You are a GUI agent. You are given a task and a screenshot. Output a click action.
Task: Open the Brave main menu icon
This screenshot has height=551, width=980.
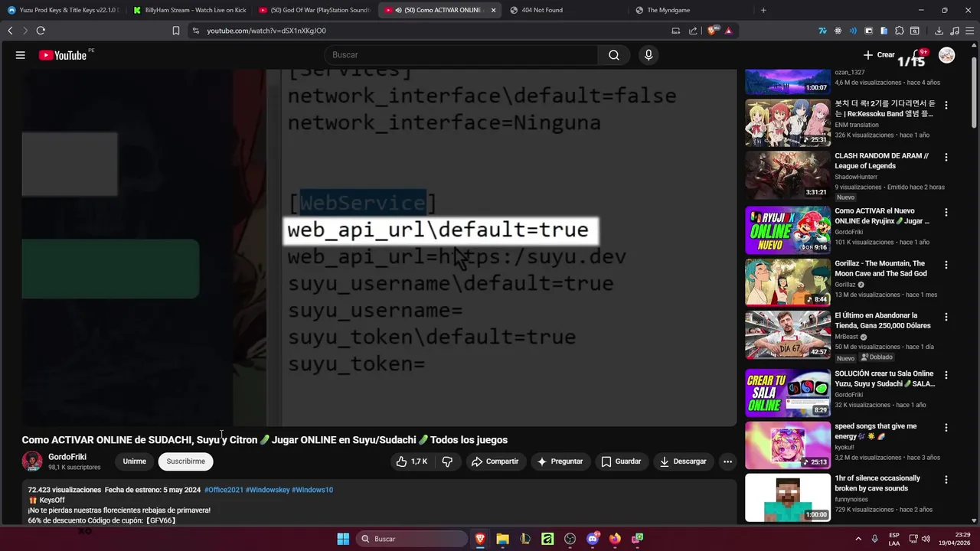(x=969, y=31)
